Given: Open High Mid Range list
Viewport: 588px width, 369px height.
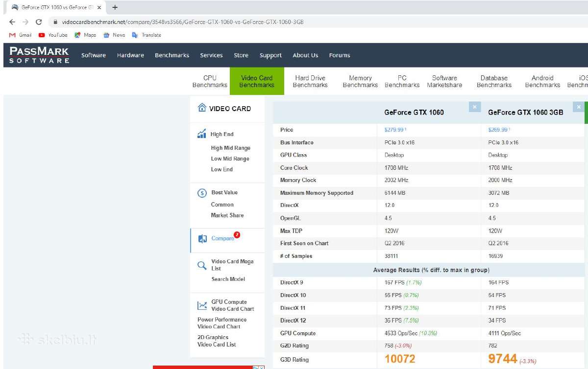Looking at the screenshot, I should click(x=230, y=148).
